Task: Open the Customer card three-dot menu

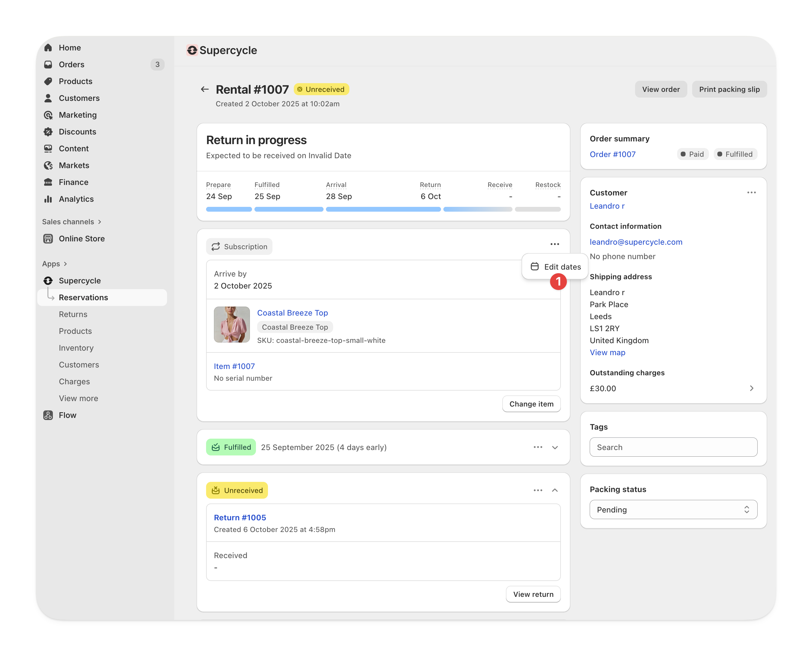Action: (751, 192)
